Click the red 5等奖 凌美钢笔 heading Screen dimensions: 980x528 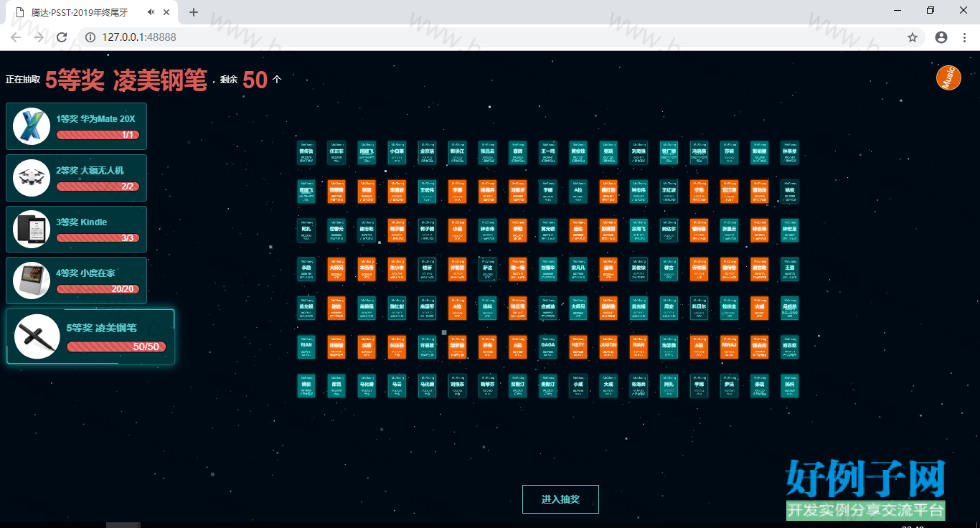126,80
